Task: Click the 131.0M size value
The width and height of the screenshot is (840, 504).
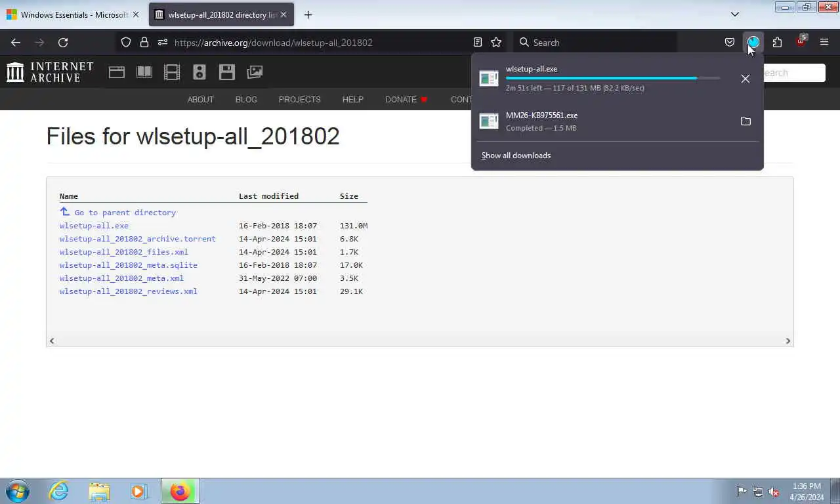Action: (354, 226)
